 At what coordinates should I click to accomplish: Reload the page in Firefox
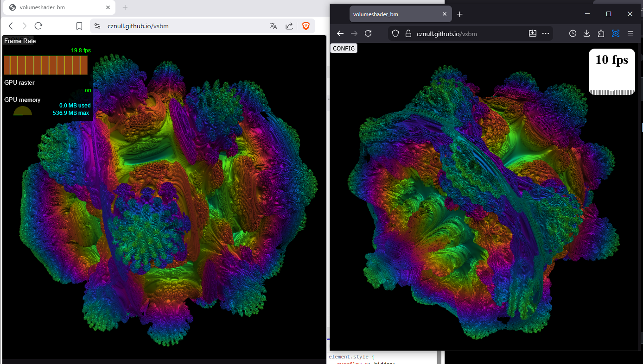click(x=369, y=33)
